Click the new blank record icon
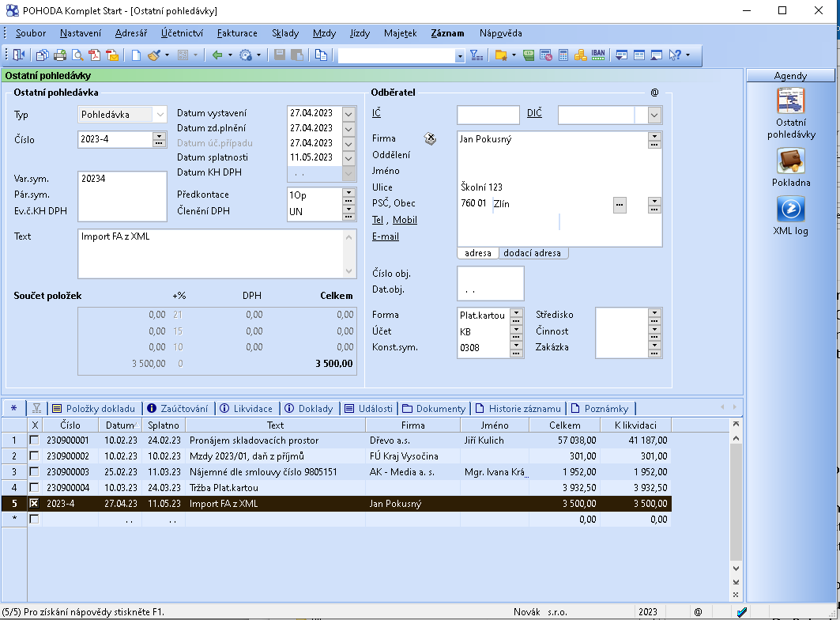 coord(136,55)
